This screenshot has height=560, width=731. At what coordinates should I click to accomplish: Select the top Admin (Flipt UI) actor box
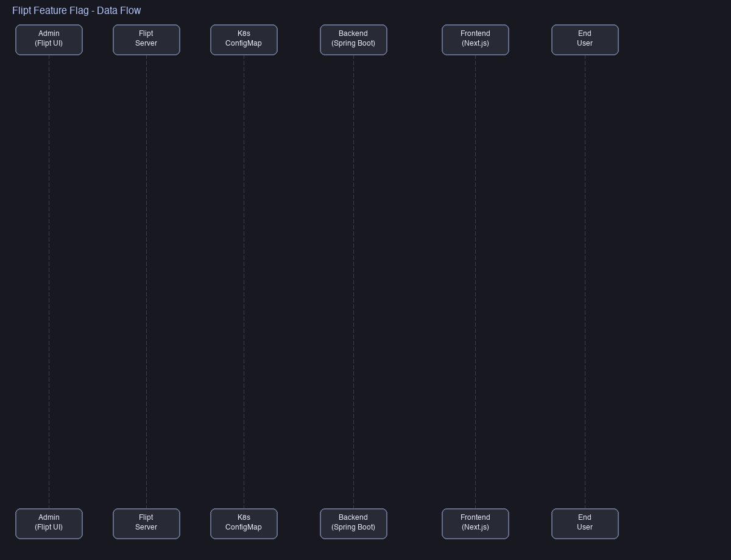pyautogui.click(x=49, y=40)
